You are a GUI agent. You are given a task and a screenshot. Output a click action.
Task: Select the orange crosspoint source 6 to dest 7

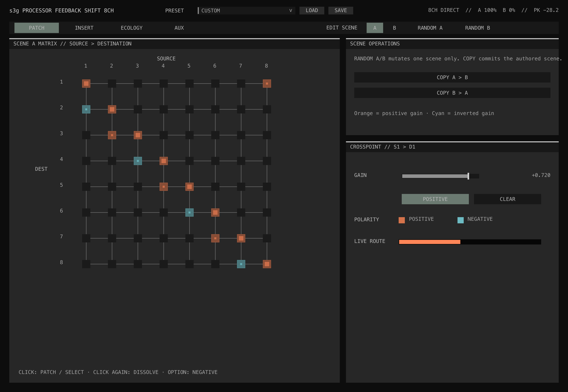tap(215, 238)
